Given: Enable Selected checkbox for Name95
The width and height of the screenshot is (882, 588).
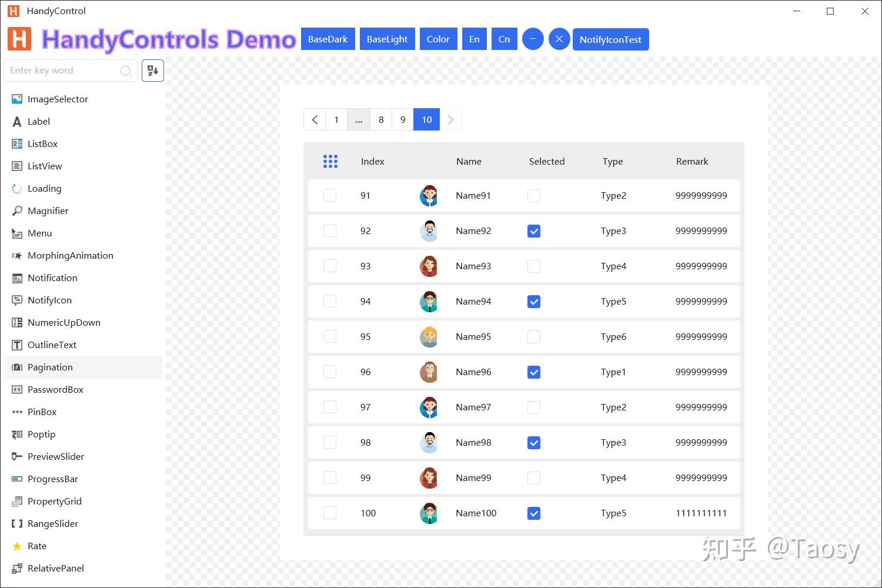Looking at the screenshot, I should (533, 336).
